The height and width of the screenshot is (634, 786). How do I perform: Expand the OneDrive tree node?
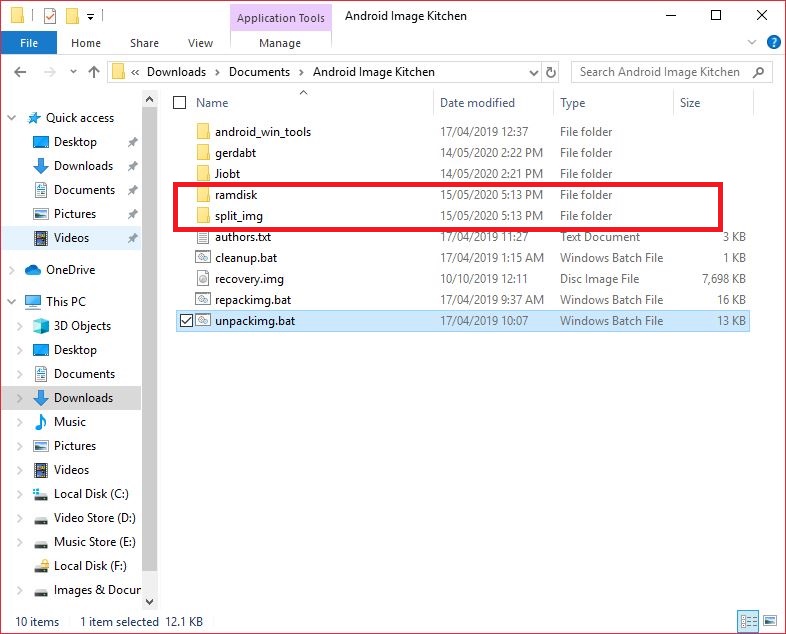[x=12, y=270]
